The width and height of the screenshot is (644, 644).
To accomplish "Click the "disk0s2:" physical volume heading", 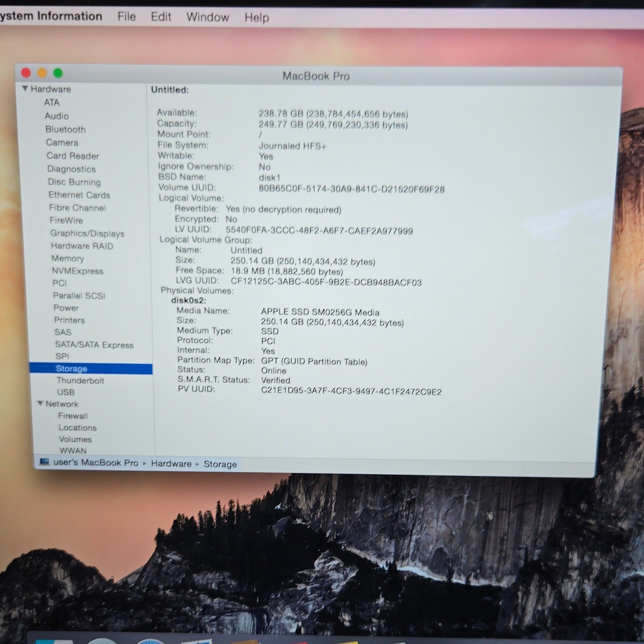I will pos(189,301).
